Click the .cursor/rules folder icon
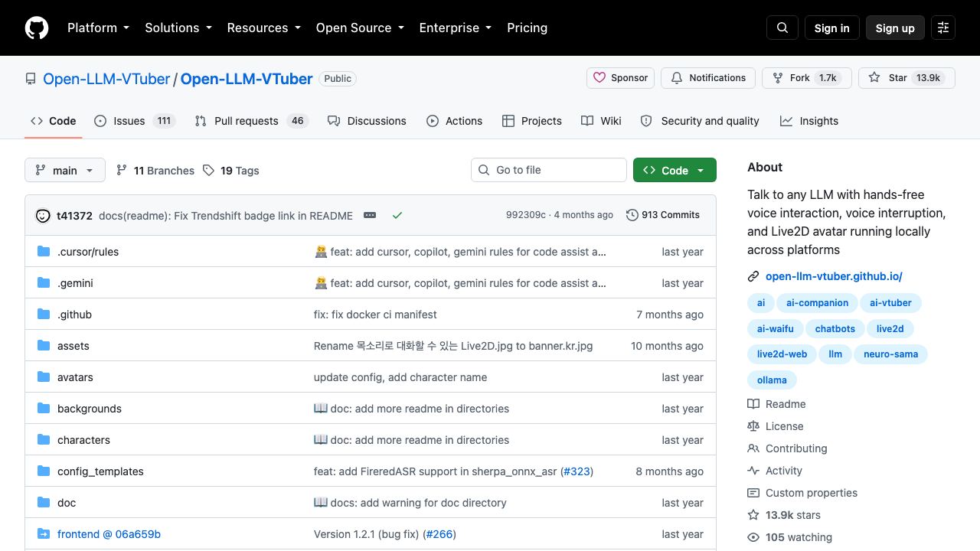The height and width of the screenshot is (551, 980). [44, 252]
